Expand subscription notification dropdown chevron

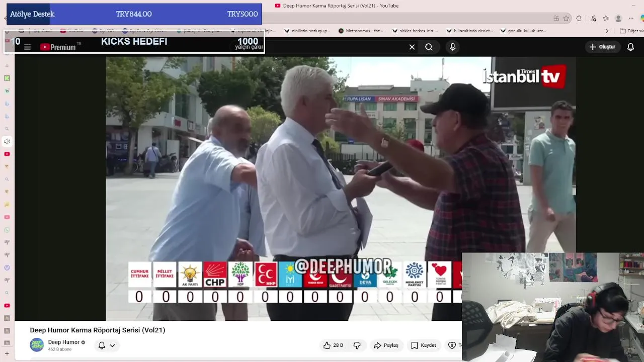tap(112, 345)
